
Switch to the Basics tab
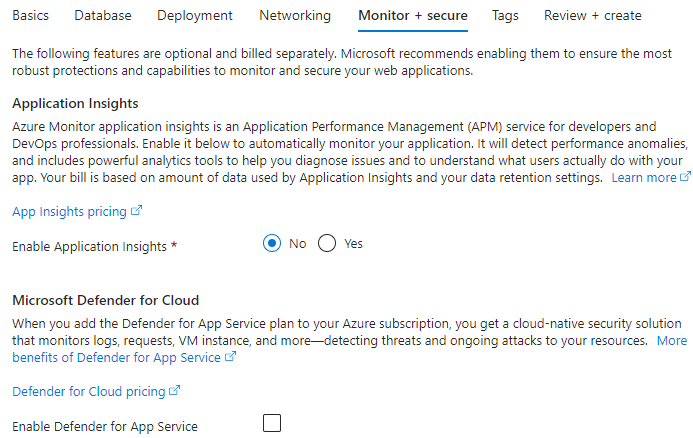(x=30, y=15)
